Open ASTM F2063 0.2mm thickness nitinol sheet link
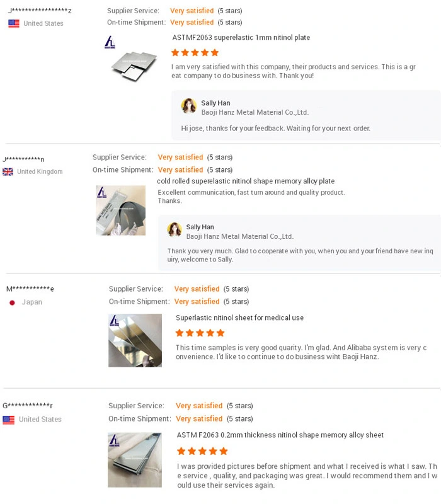Screen dimensions: 441x504 (x=280, y=435)
